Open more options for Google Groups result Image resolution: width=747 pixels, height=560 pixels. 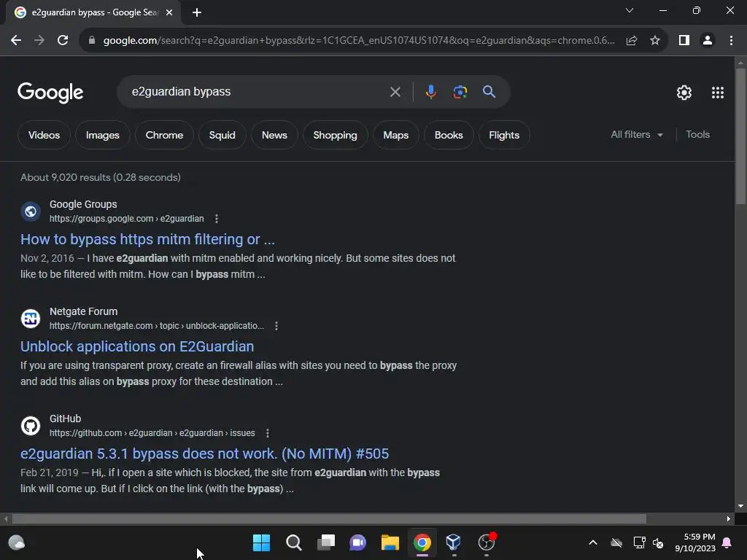[x=217, y=219]
